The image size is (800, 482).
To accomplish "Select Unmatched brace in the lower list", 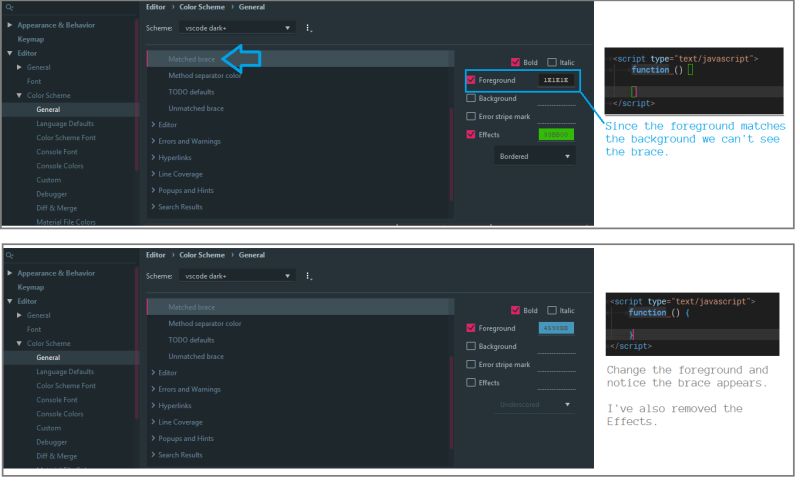I will (196, 356).
